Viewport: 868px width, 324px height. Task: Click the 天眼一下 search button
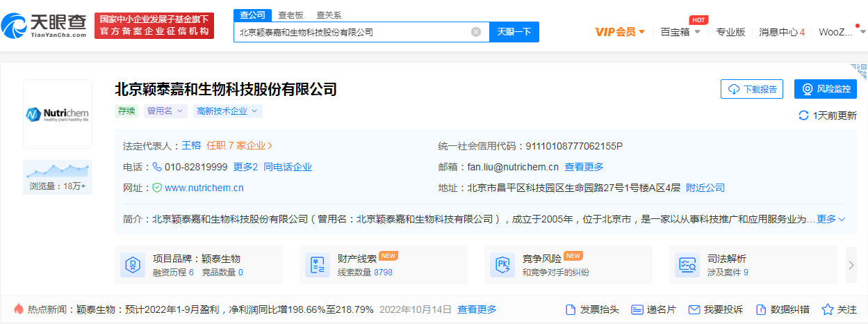click(514, 32)
